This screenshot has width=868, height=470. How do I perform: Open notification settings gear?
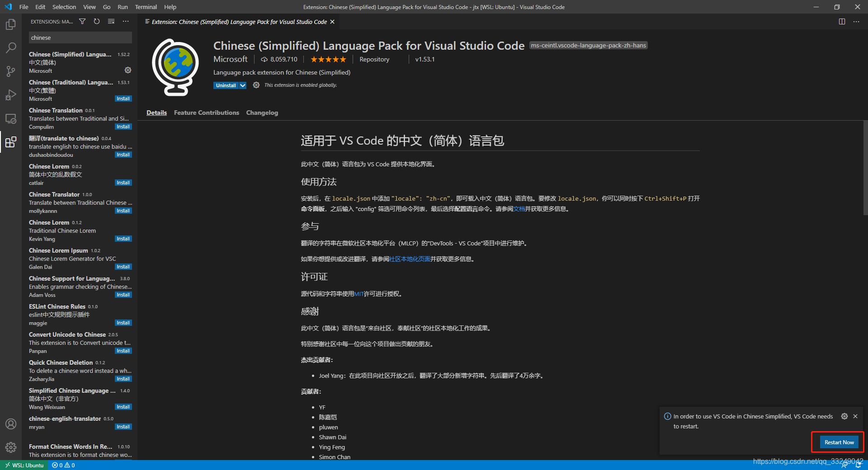[844, 416]
